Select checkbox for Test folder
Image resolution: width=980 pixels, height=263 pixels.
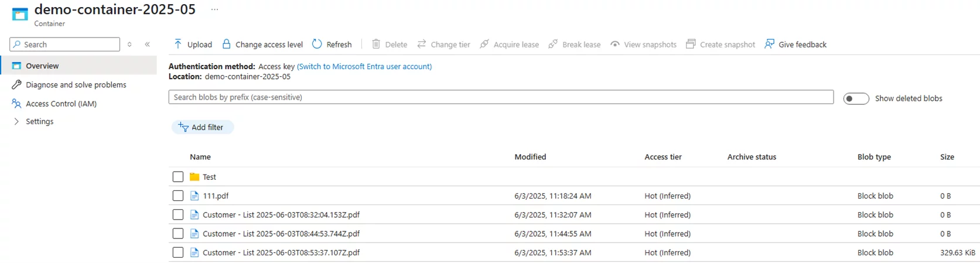178,177
